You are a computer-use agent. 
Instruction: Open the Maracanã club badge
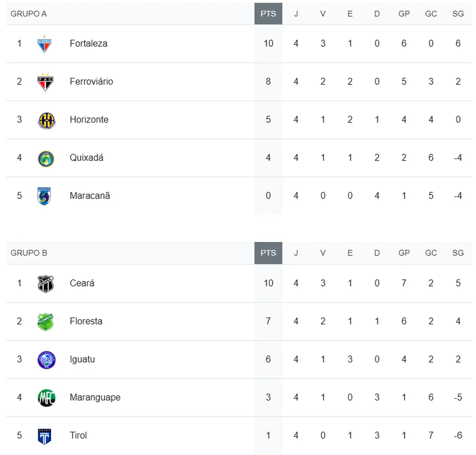[x=44, y=196]
